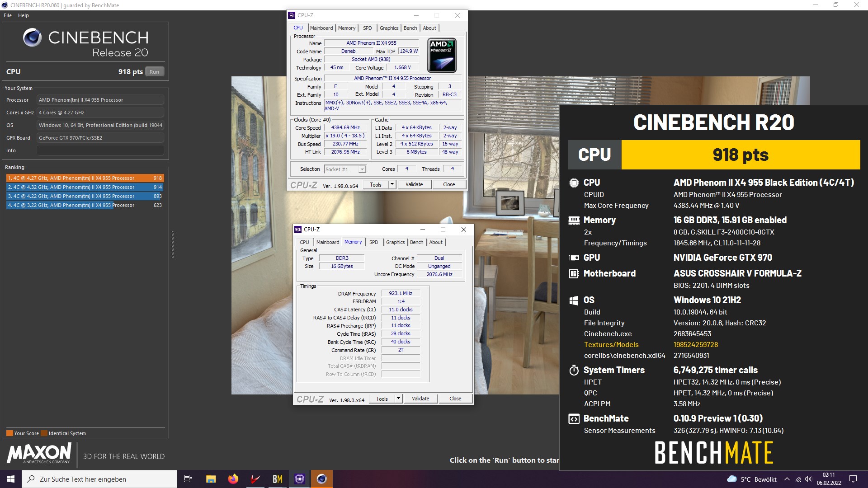Viewport: 868px width, 488px height.
Task: Click the BenchMate Memory module icon
Action: click(x=574, y=221)
